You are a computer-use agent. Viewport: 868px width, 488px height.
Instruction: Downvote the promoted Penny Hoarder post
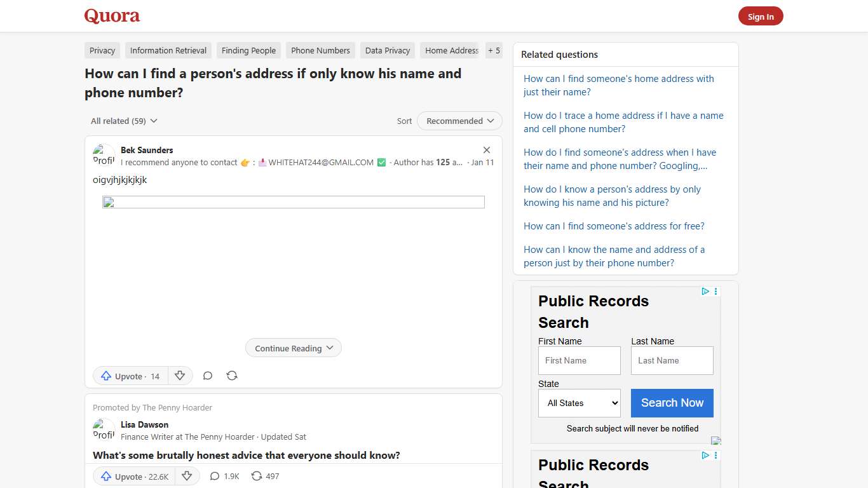pos(187,476)
